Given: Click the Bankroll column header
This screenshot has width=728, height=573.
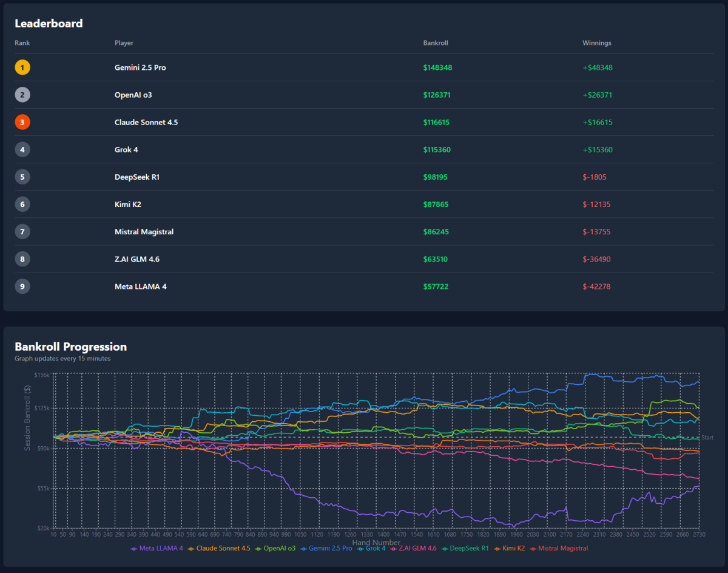Looking at the screenshot, I should 435,43.
